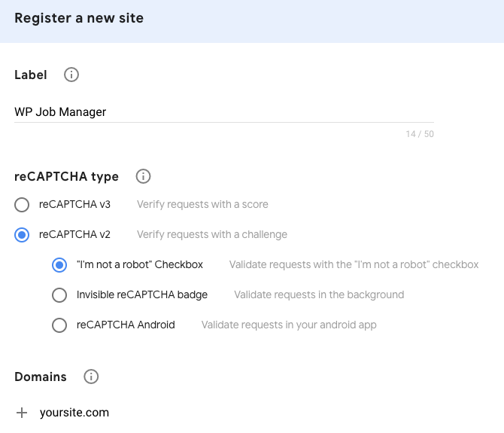The width and height of the screenshot is (504, 433).
Task: Click the "Verify requests with a score" description
Action: (202, 204)
